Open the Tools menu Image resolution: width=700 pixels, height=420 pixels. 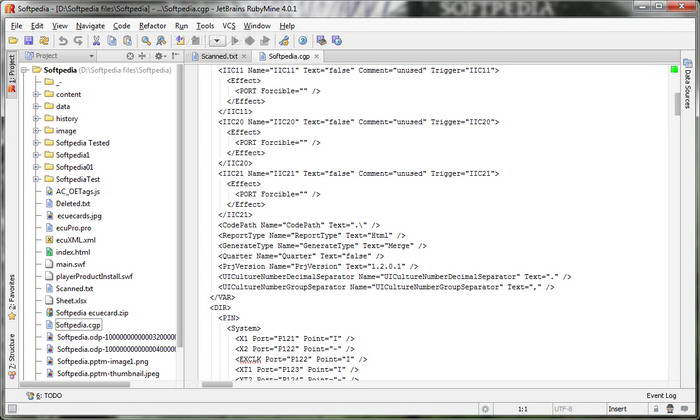point(205,26)
